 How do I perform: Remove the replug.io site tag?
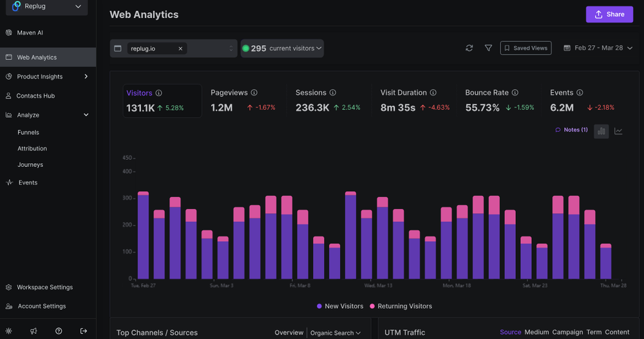(180, 48)
